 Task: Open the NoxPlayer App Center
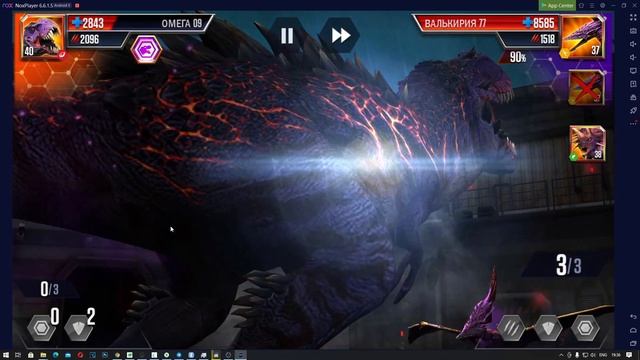click(557, 5)
